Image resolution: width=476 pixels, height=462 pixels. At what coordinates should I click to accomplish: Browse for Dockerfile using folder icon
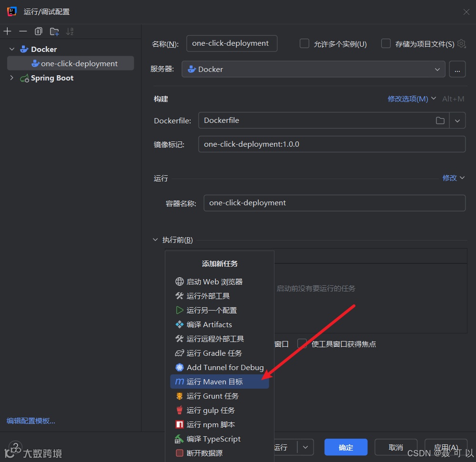pos(440,121)
